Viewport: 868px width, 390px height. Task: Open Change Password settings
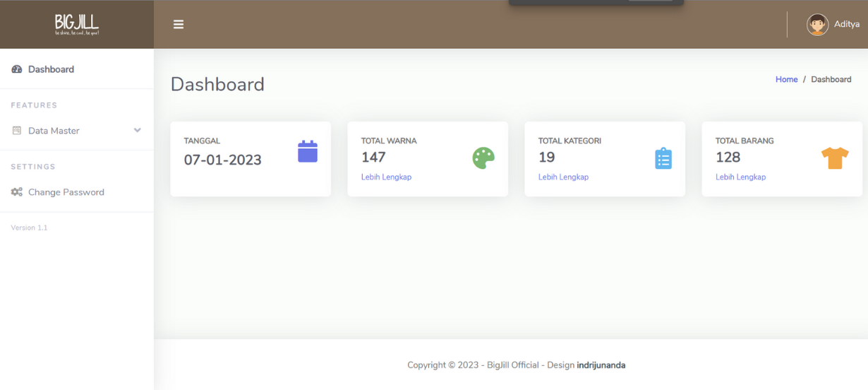point(66,192)
